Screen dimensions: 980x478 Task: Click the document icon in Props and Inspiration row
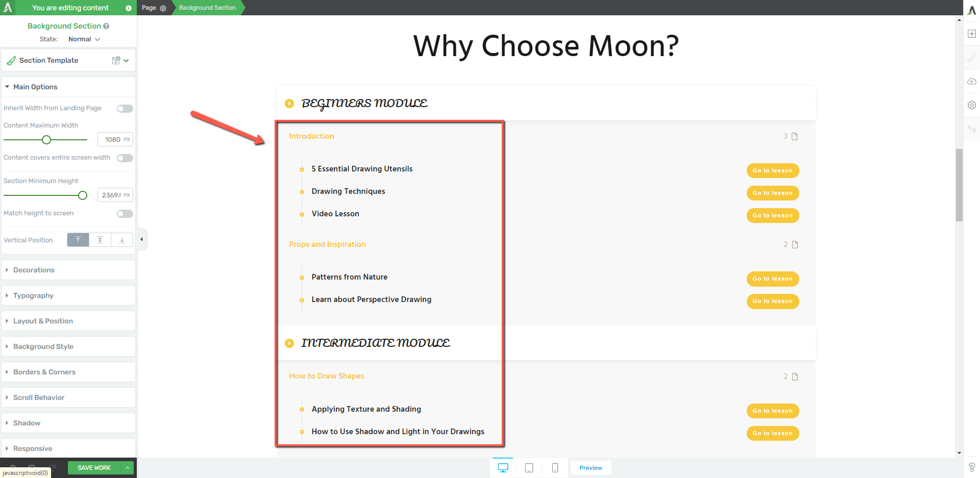tap(795, 244)
